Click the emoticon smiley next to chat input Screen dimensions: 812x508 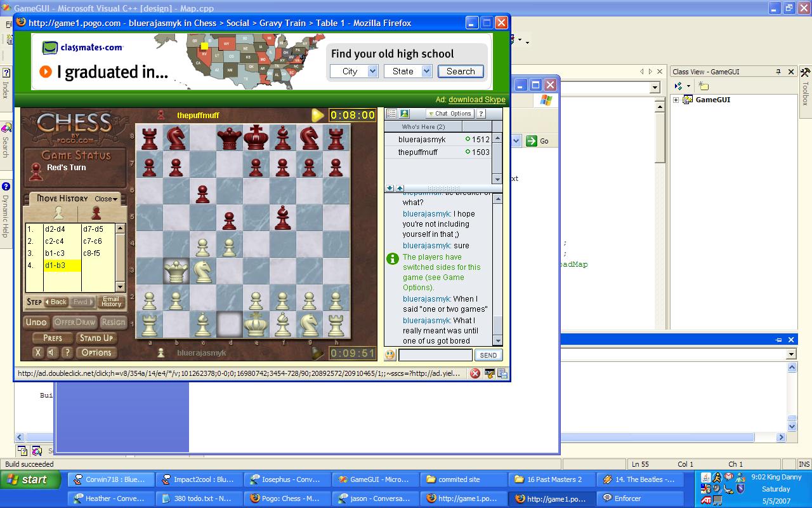click(390, 355)
